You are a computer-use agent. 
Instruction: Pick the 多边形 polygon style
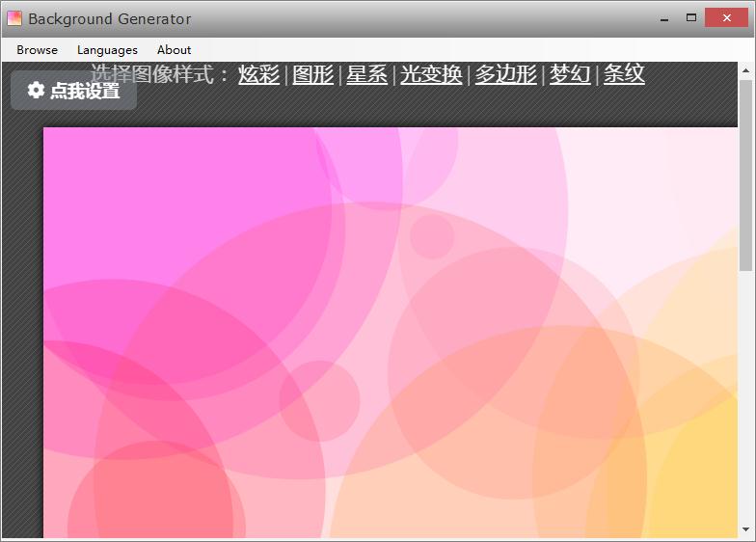pyautogui.click(x=505, y=74)
